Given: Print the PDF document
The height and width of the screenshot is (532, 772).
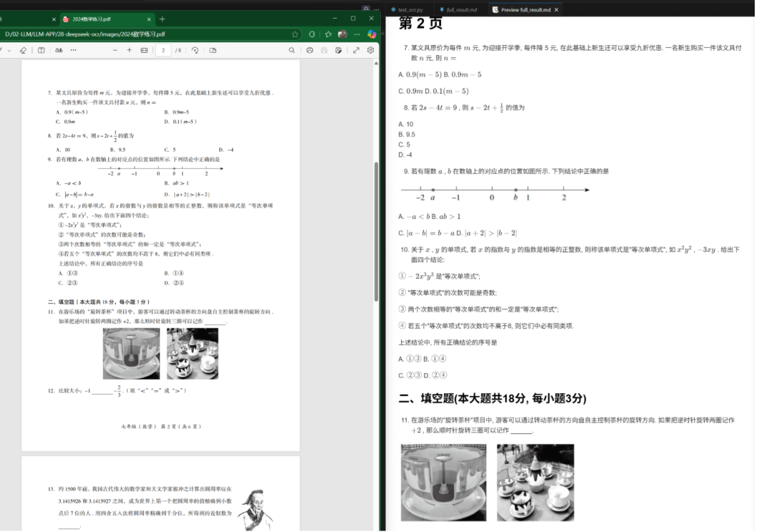Looking at the screenshot, I should click(310, 50).
